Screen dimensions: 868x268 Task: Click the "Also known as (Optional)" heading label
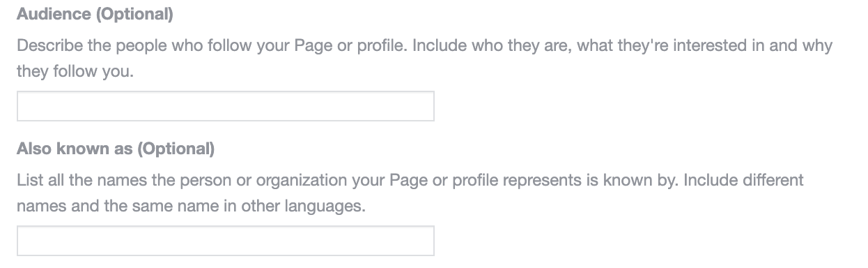[116, 149]
